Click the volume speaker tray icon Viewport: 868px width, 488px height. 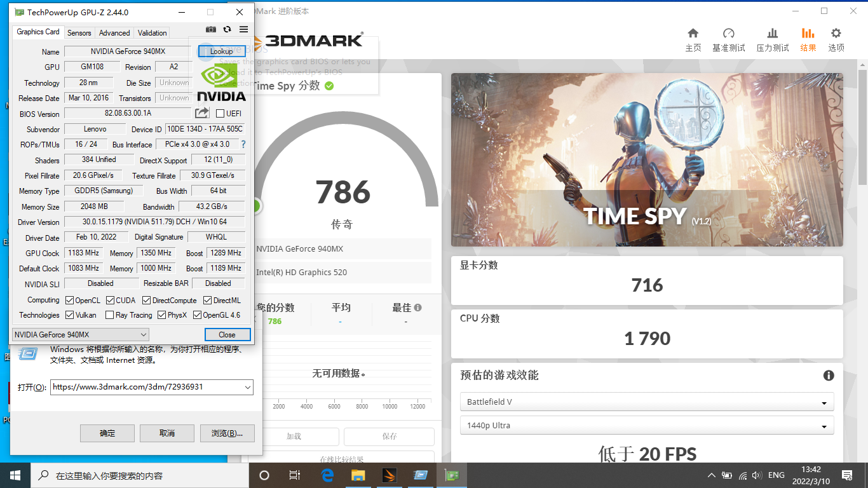click(757, 475)
